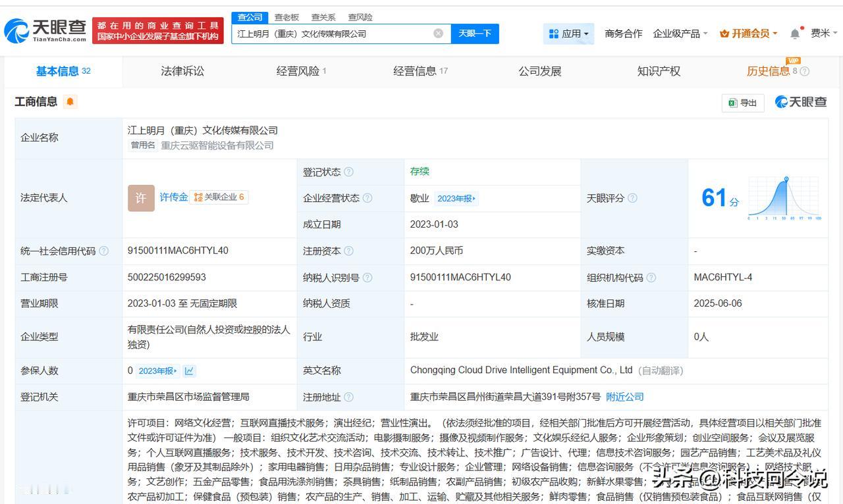The image size is (843, 504).
Task: Select credit code 91500111MAC6HTYL40 under 统一社会信用代码
Action: click(178, 251)
